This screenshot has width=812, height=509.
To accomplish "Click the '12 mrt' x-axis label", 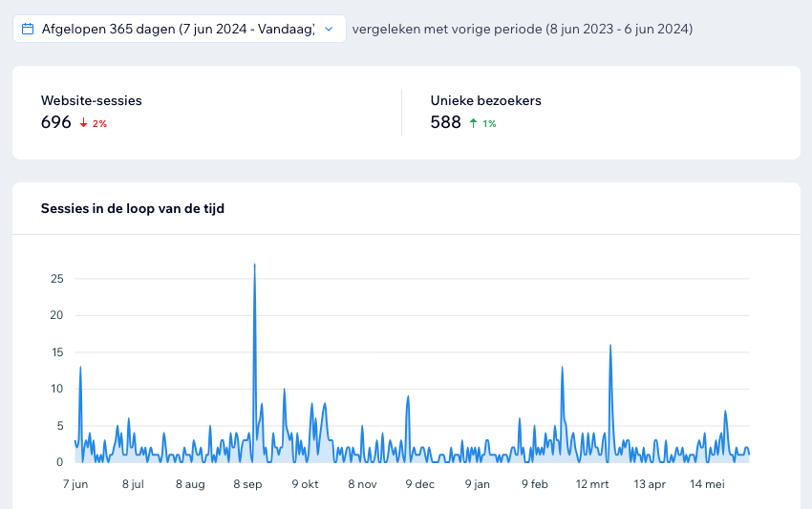I will point(592,484).
